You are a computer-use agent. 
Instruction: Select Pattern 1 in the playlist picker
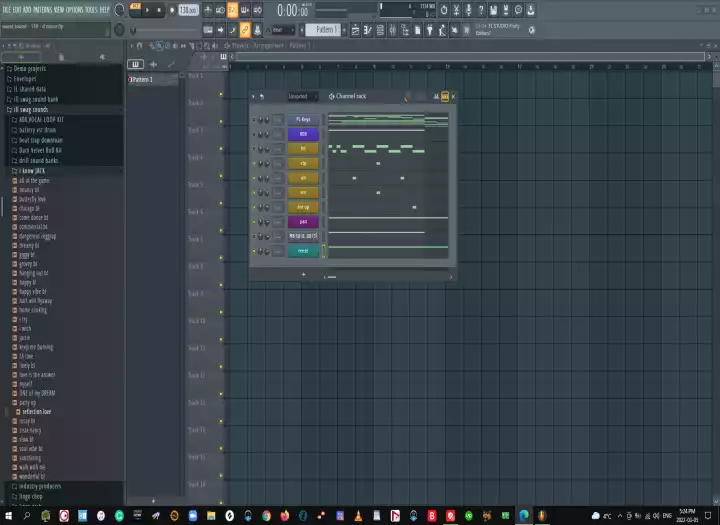153,80
